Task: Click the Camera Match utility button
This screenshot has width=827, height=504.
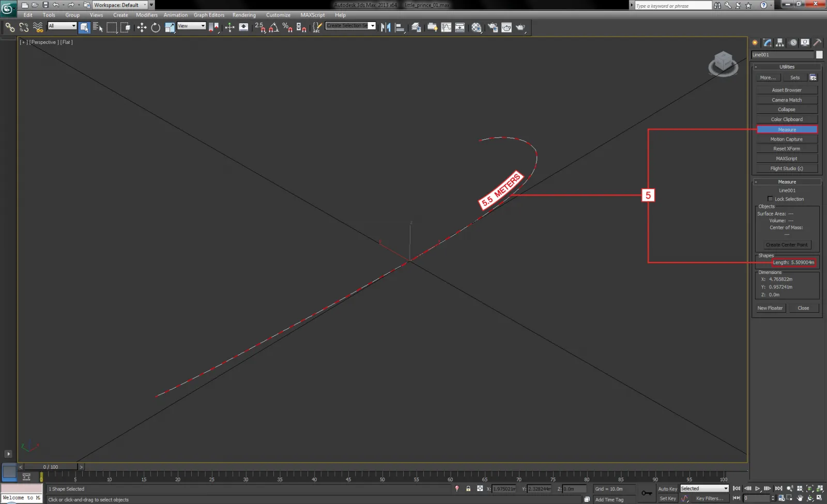Action: [x=787, y=100]
